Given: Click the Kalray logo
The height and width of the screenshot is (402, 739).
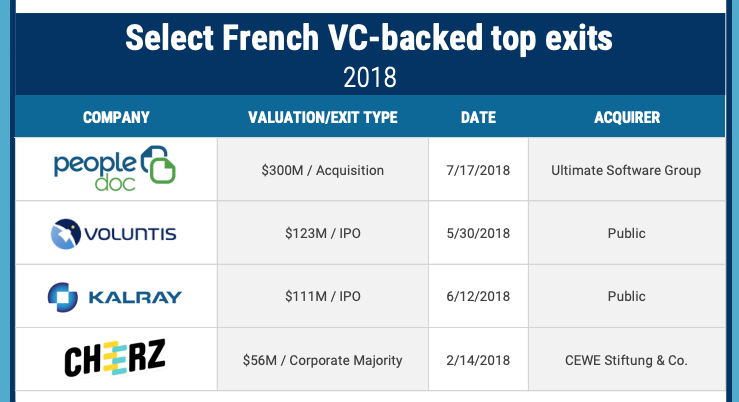Looking at the screenshot, I should [x=115, y=296].
